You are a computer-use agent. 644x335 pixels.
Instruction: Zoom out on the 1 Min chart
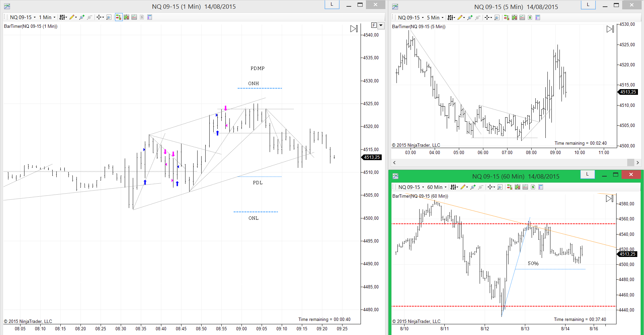90,17
